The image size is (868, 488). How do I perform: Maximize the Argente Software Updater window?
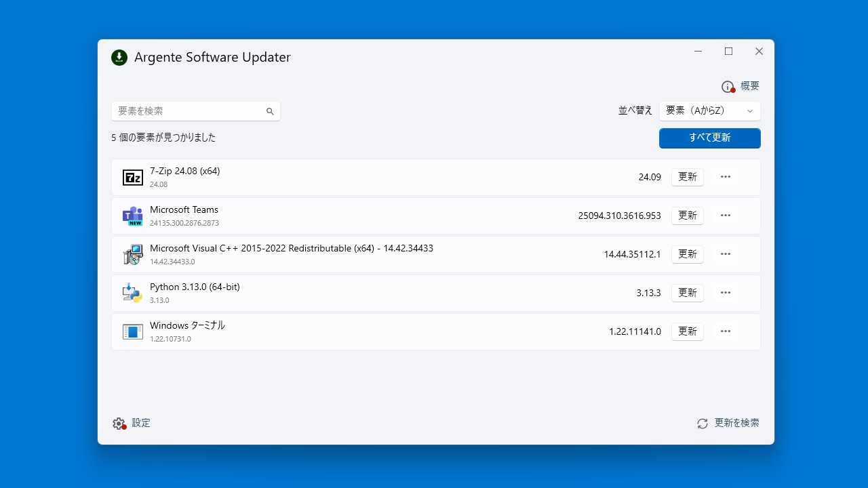(728, 52)
